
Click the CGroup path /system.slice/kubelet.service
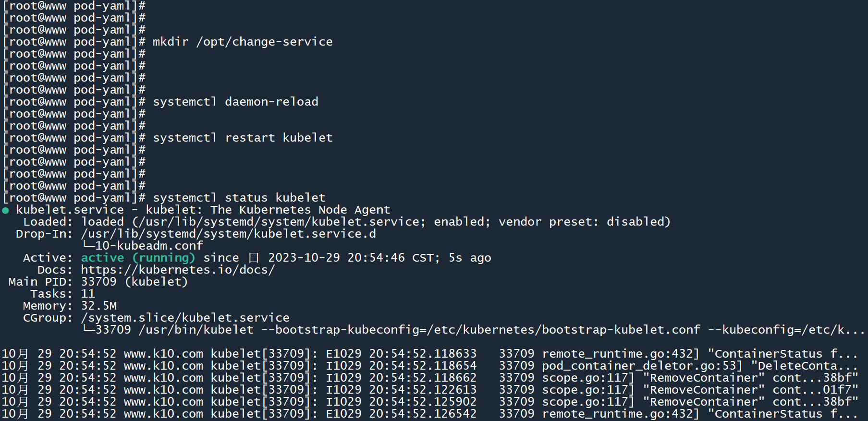point(185,318)
